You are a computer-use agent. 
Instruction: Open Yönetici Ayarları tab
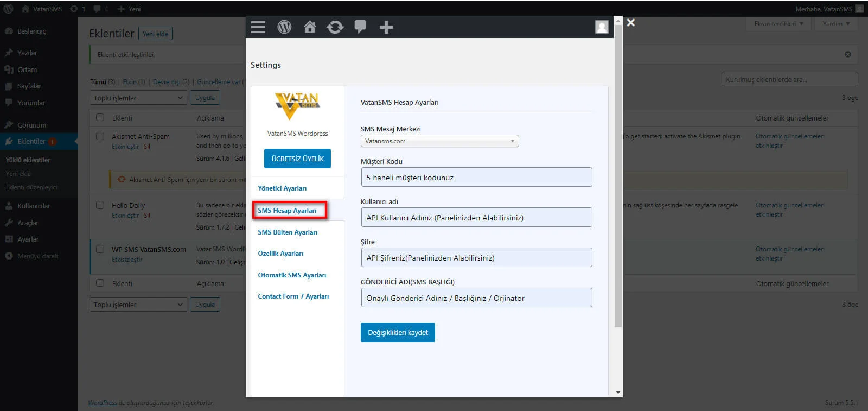tap(282, 188)
